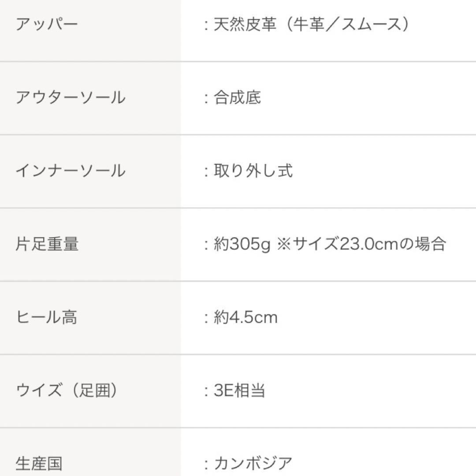This screenshot has width=476, height=476.
Task: Click the 天然皮革（牛革／スムース） value text
Action: tap(312, 24)
